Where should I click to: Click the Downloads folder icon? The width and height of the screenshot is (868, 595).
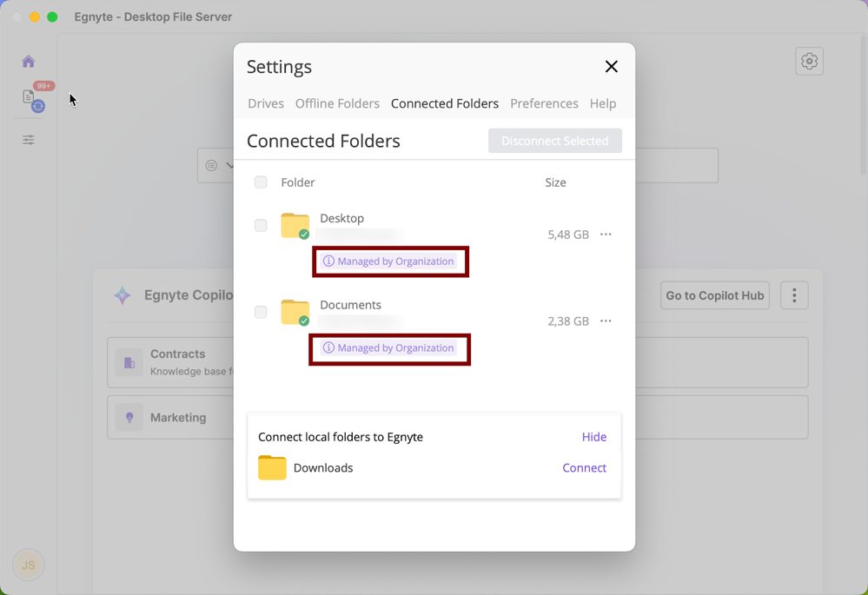point(272,467)
